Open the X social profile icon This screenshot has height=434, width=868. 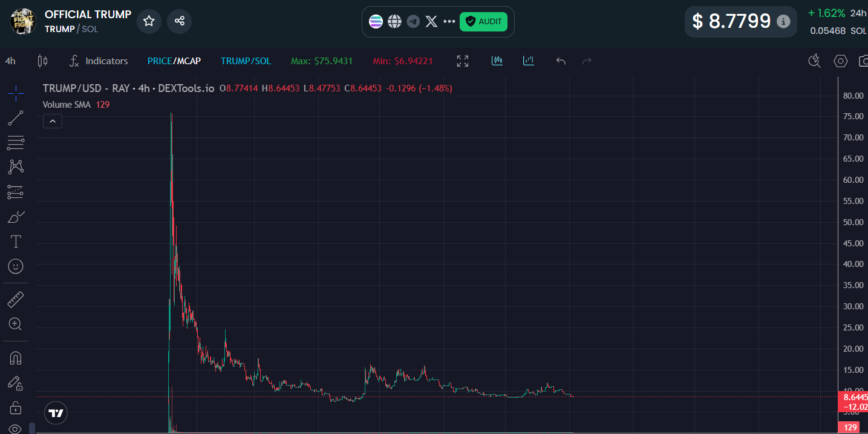[x=431, y=22]
